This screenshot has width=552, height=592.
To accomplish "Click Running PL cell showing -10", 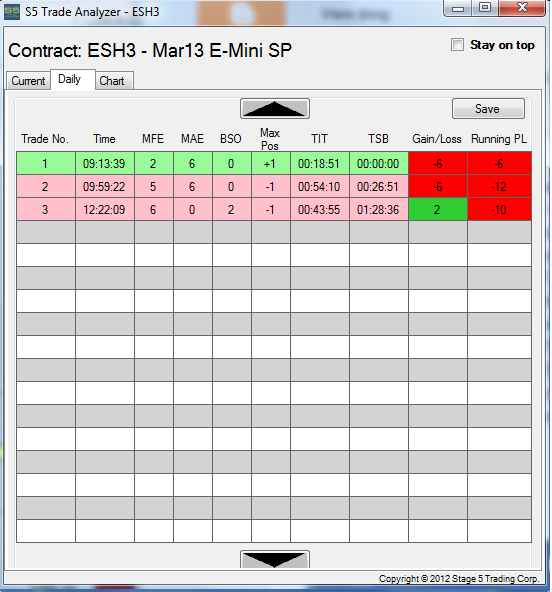I will click(499, 210).
